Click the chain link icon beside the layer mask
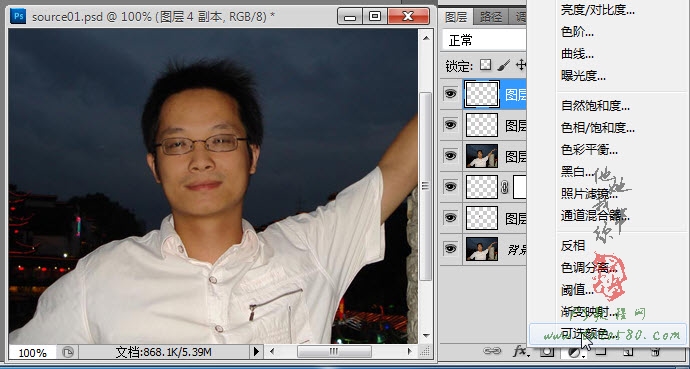 505,187
